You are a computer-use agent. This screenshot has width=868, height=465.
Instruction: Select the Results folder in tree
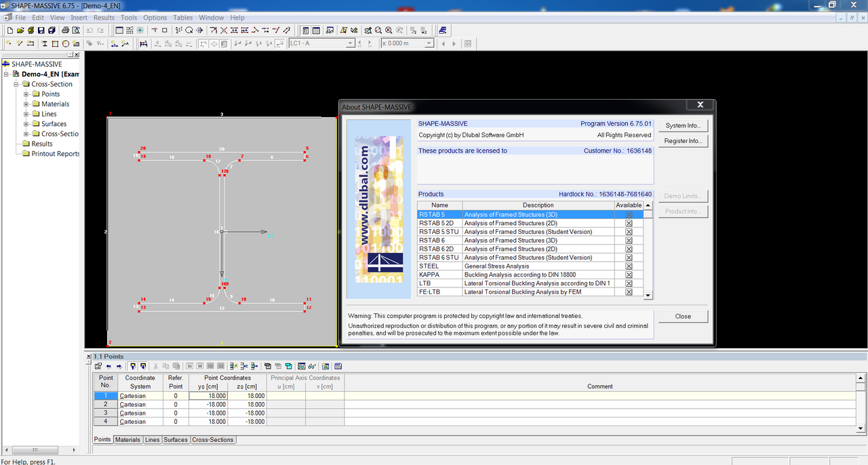click(x=42, y=144)
